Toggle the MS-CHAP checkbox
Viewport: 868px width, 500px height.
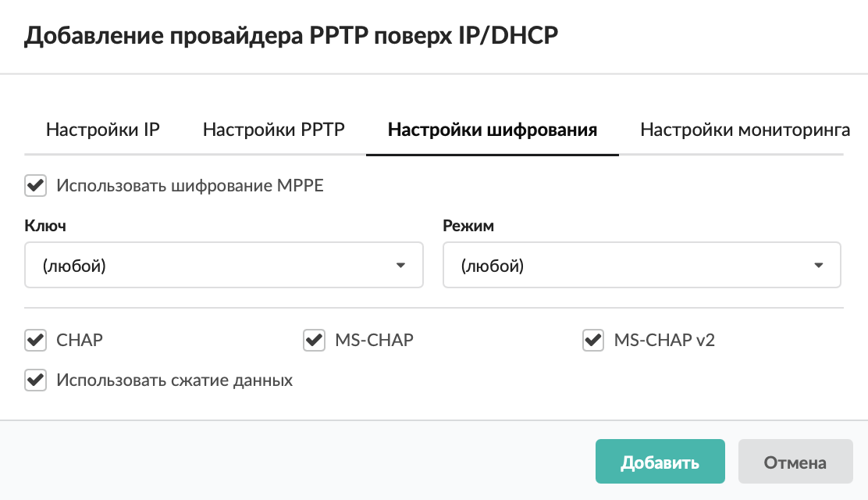[314, 341]
